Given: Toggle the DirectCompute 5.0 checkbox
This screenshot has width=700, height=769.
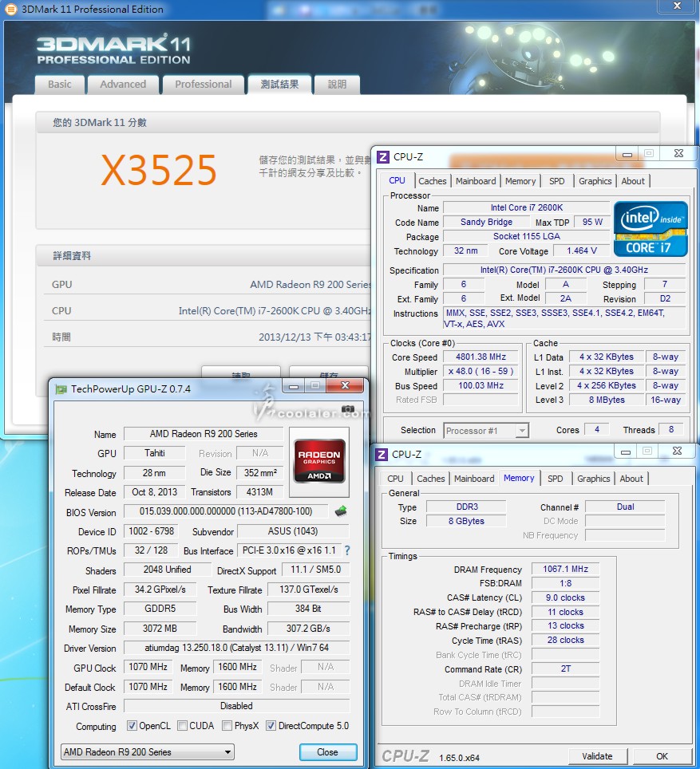Looking at the screenshot, I should [271, 725].
